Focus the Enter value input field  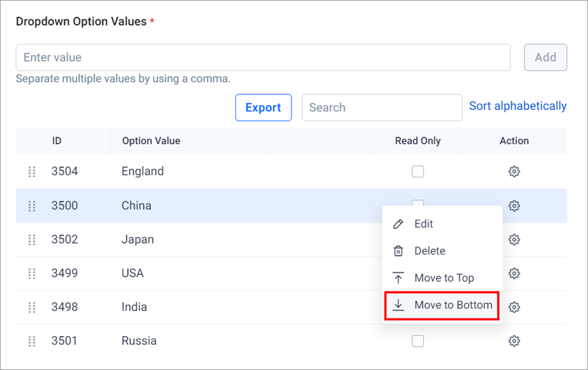coord(263,57)
